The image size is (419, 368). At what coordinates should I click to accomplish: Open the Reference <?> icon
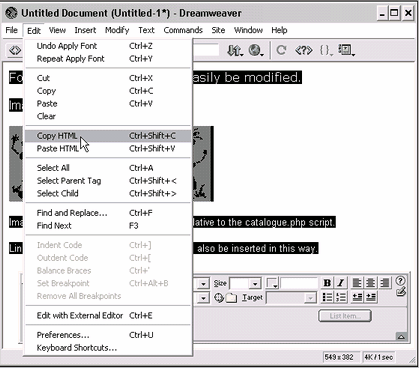[304, 50]
